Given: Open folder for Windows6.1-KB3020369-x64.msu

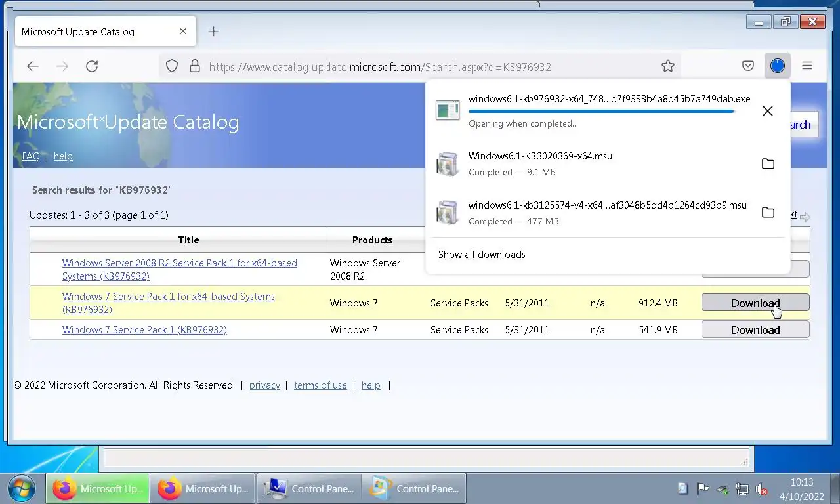Looking at the screenshot, I should pos(768,163).
